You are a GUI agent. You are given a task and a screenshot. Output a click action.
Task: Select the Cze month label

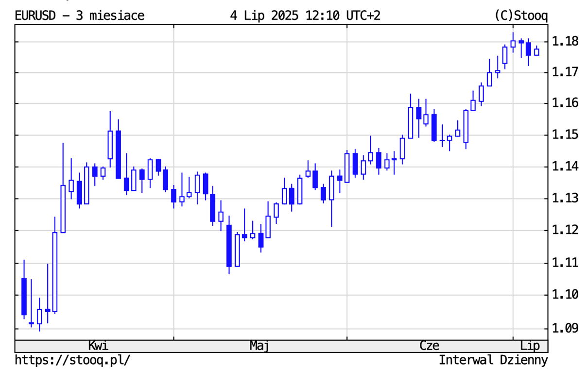click(430, 346)
